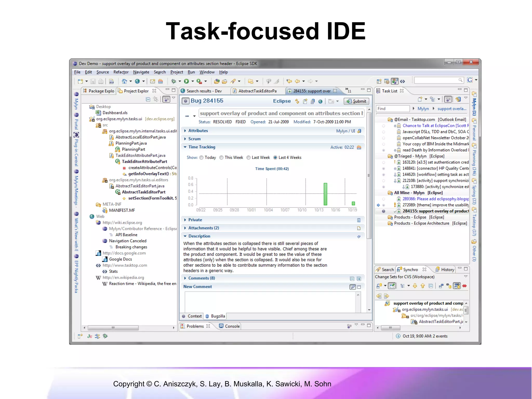Open the Refactor menu
Screen dimensions: 532x399
(x=121, y=72)
